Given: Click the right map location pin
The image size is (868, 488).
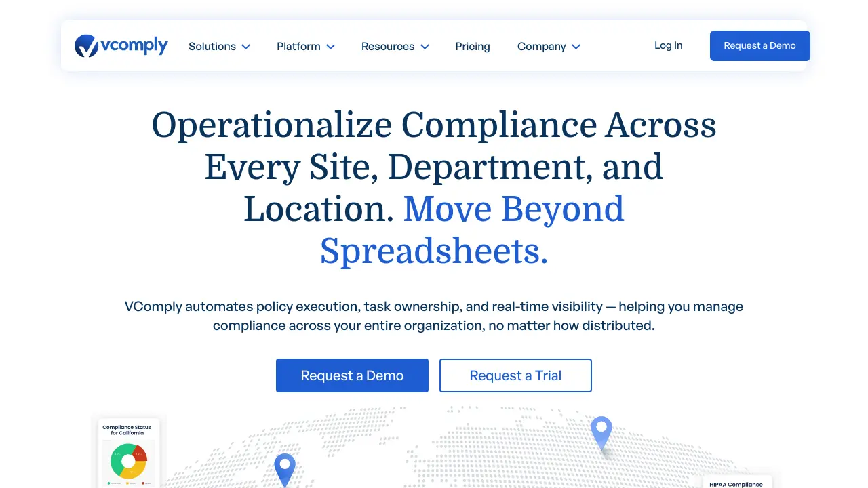Looking at the screenshot, I should point(601,434).
